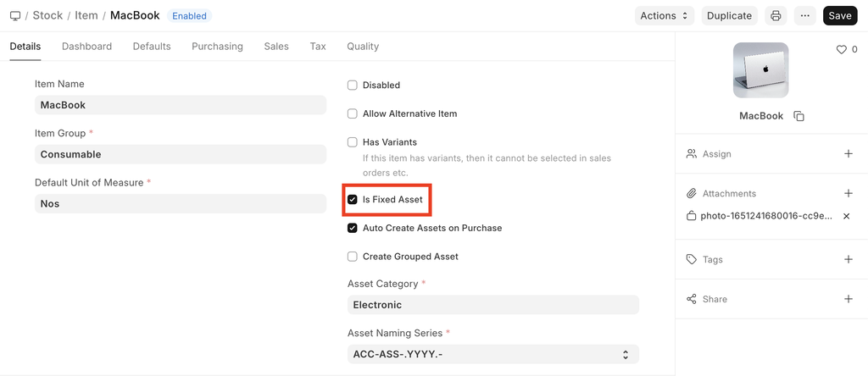Add assignment with Assign plus icon
This screenshot has height=376, width=868.
pyautogui.click(x=849, y=154)
